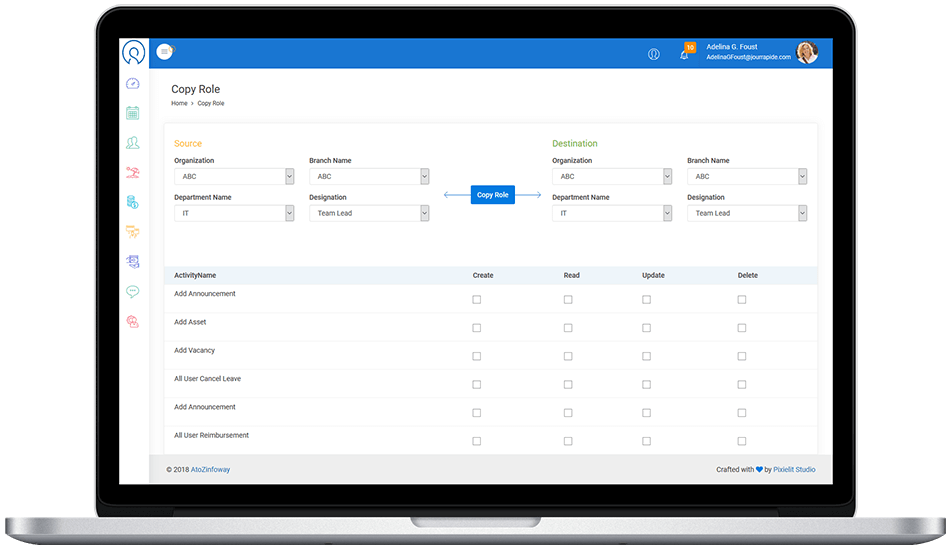Go to Home in the breadcrumb

[x=179, y=104]
